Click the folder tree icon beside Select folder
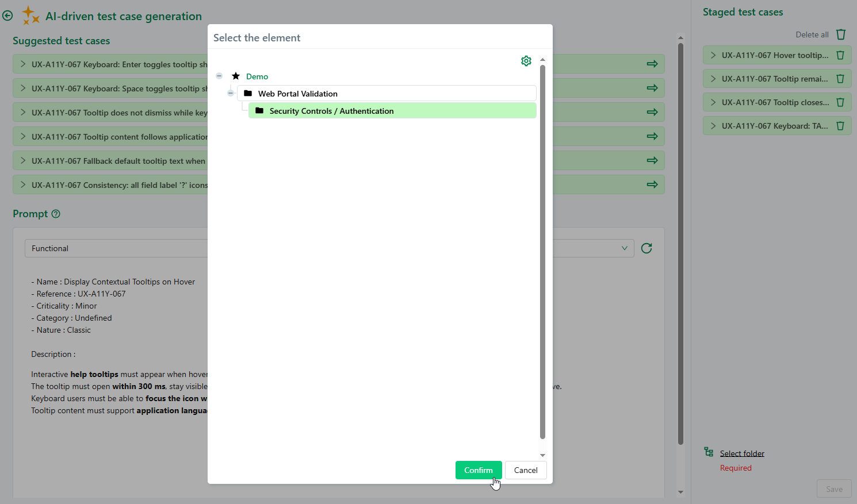Image resolution: width=857 pixels, height=504 pixels. click(x=708, y=453)
